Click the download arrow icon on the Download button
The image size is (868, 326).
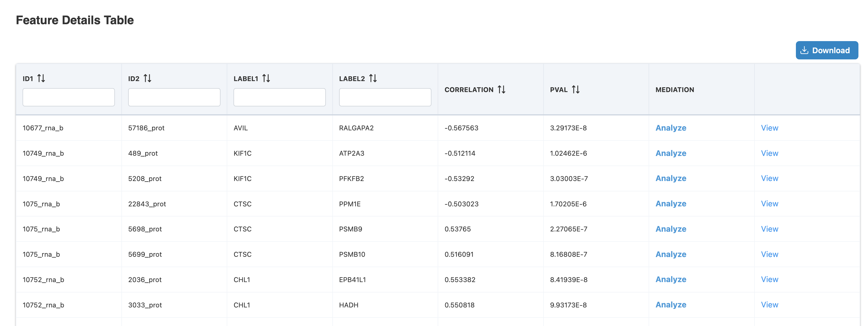click(x=805, y=50)
